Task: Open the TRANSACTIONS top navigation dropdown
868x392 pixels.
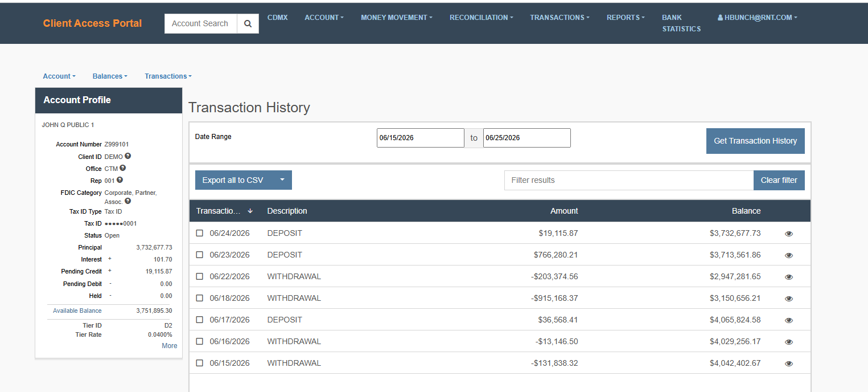Action: click(x=560, y=18)
